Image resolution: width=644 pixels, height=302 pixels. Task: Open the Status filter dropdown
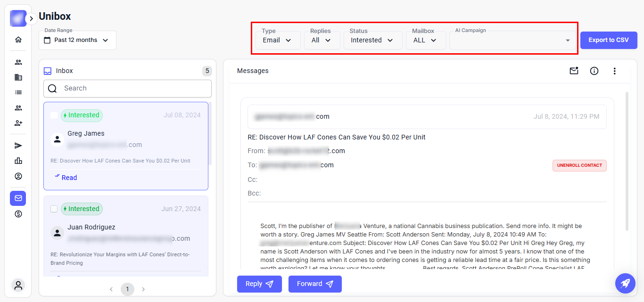(372, 40)
